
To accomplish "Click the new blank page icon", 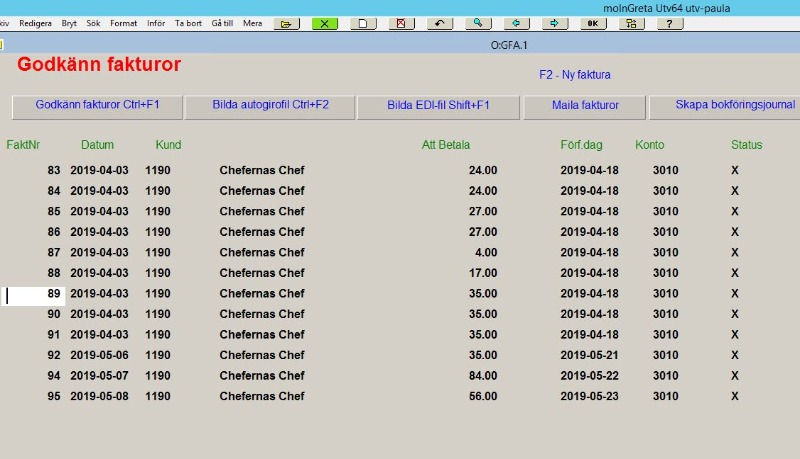I will click(363, 23).
